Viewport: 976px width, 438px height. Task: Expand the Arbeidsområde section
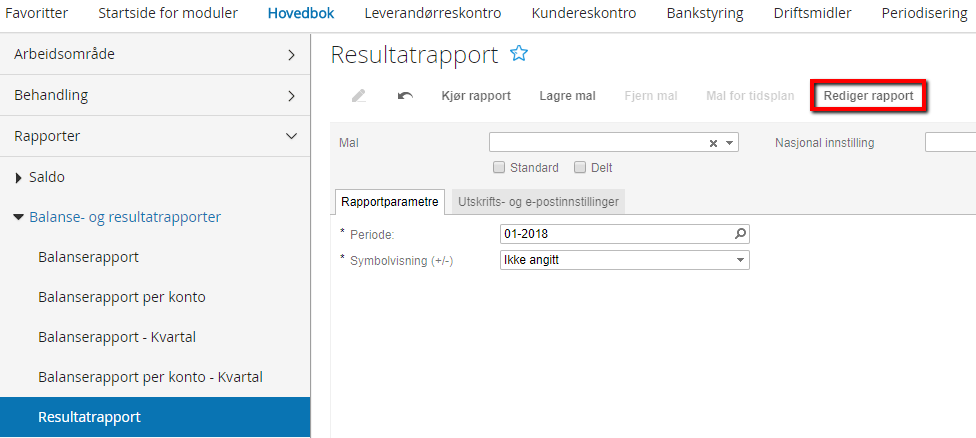coord(155,54)
